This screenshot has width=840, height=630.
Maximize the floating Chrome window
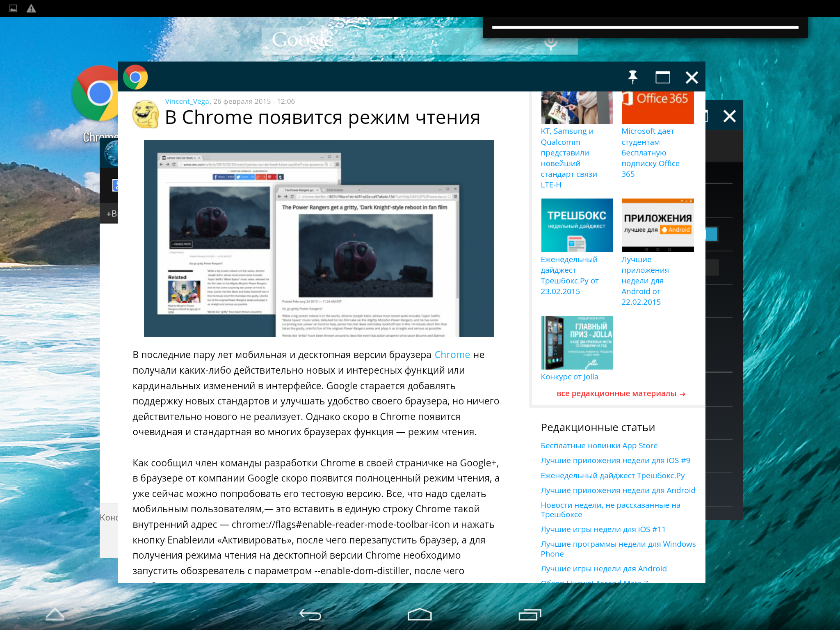click(x=662, y=77)
